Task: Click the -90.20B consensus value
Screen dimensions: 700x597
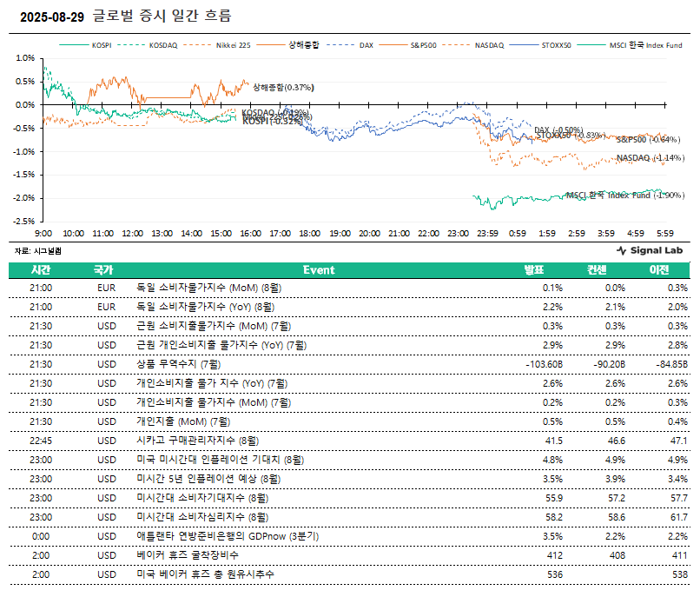Action: (x=610, y=364)
